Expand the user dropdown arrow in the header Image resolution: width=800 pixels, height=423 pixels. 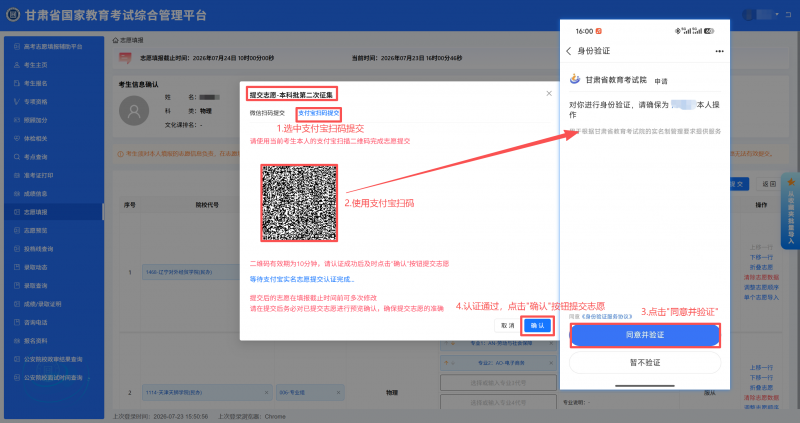coord(777,15)
